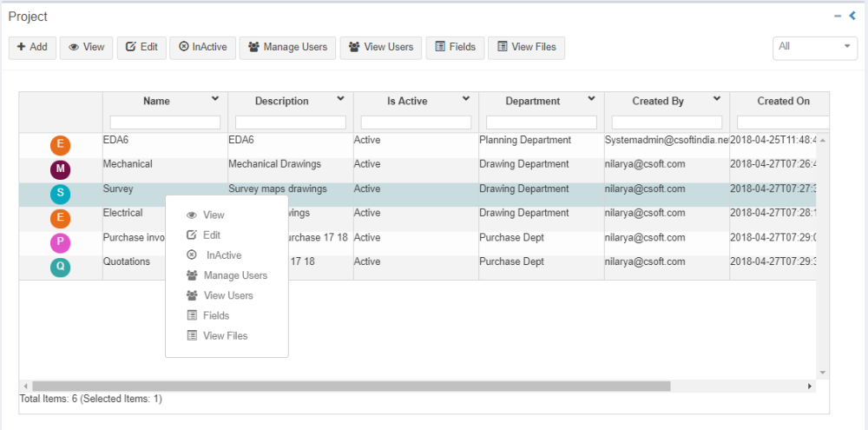Open the All filter dropdown
Screen dimensions: 868x430
(x=814, y=47)
